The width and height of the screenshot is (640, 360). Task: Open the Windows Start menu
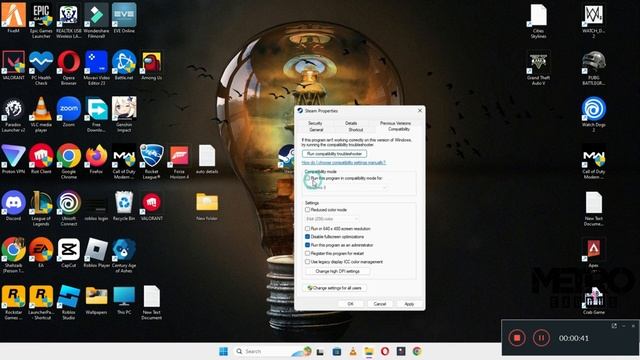(223, 351)
